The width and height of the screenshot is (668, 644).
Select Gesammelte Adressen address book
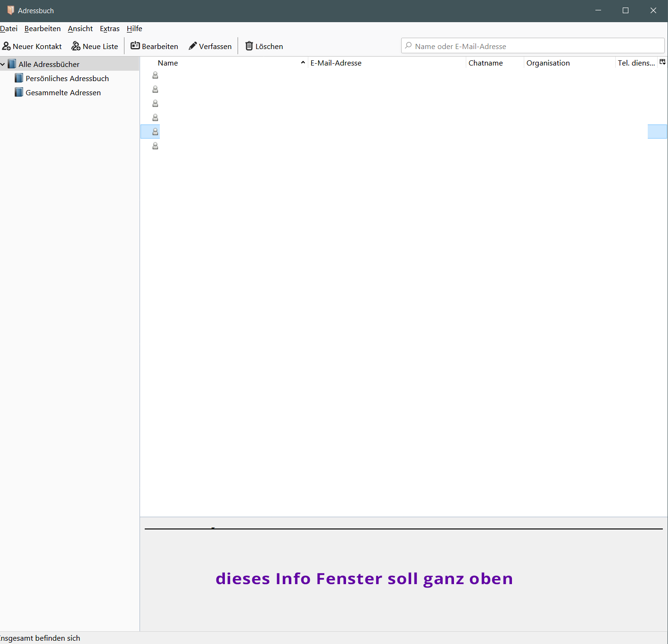click(x=63, y=92)
